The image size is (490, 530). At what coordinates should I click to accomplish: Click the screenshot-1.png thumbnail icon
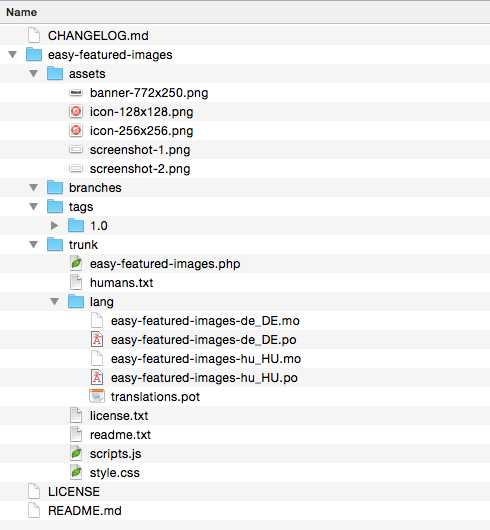76,149
